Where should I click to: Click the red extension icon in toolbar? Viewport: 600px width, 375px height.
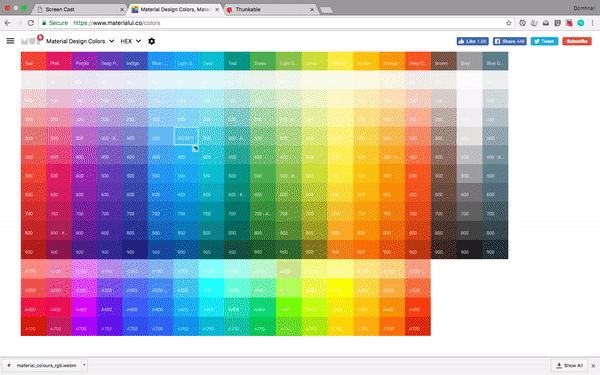point(569,23)
